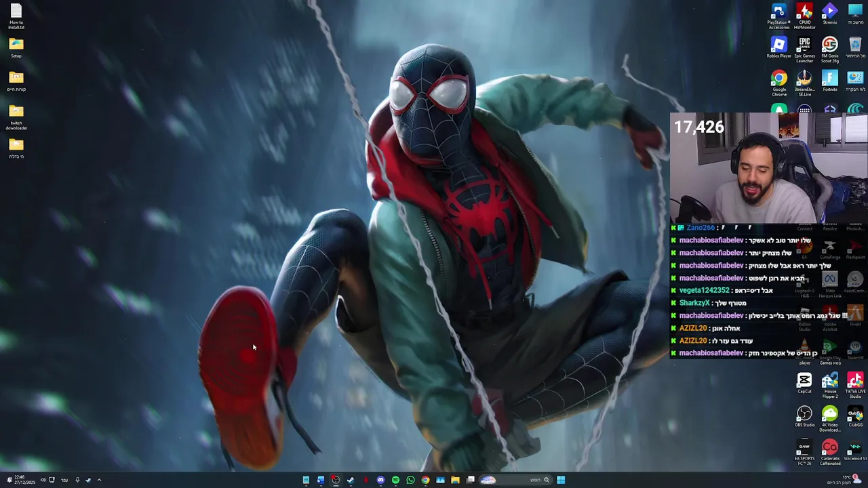Open How to Install.txt file
The height and width of the screenshot is (488, 868).
point(16,16)
